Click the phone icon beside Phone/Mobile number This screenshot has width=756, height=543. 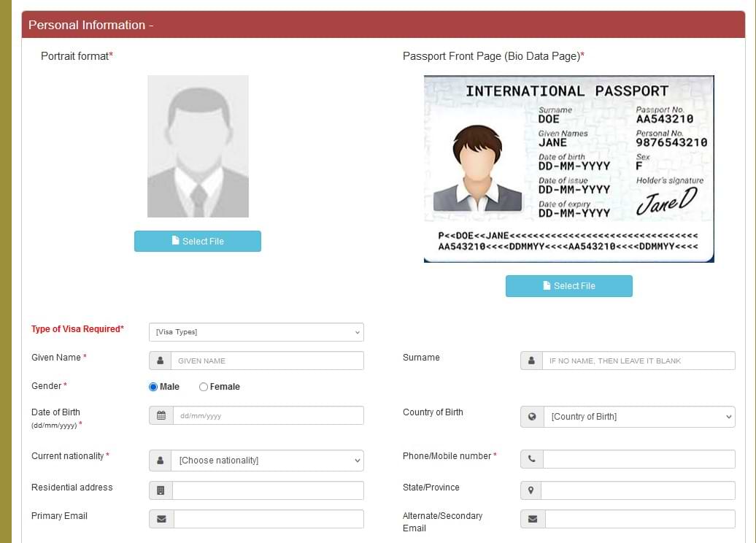[x=532, y=459]
